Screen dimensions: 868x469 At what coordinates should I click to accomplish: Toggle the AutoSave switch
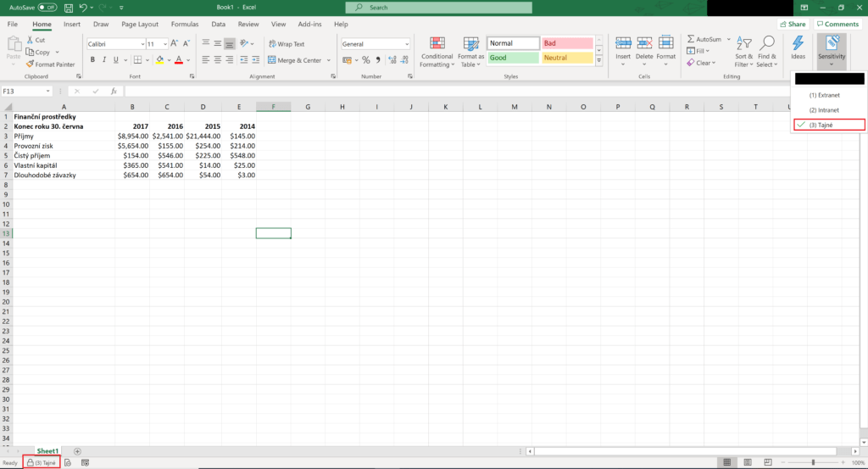point(47,7)
